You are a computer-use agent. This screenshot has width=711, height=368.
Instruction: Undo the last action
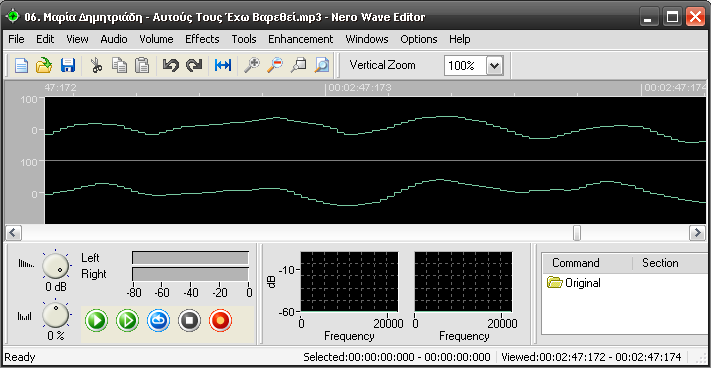tap(171, 66)
